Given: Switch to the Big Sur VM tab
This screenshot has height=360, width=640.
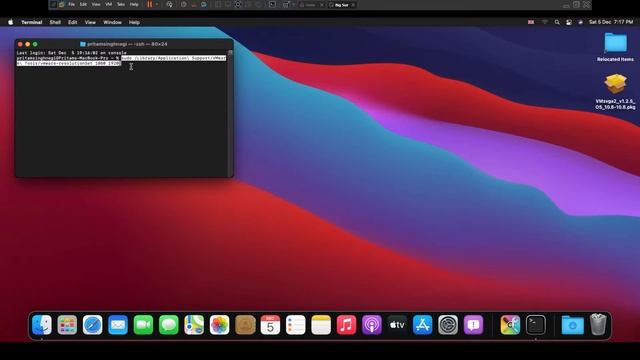Looking at the screenshot, I should point(342,5).
